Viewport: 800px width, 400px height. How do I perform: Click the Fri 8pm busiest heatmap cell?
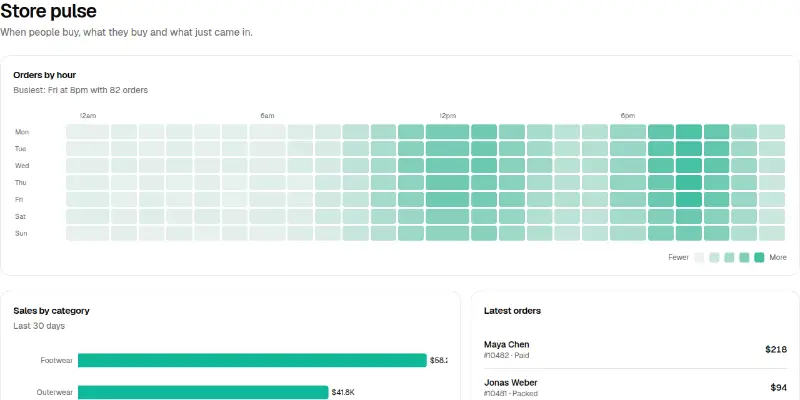689,199
